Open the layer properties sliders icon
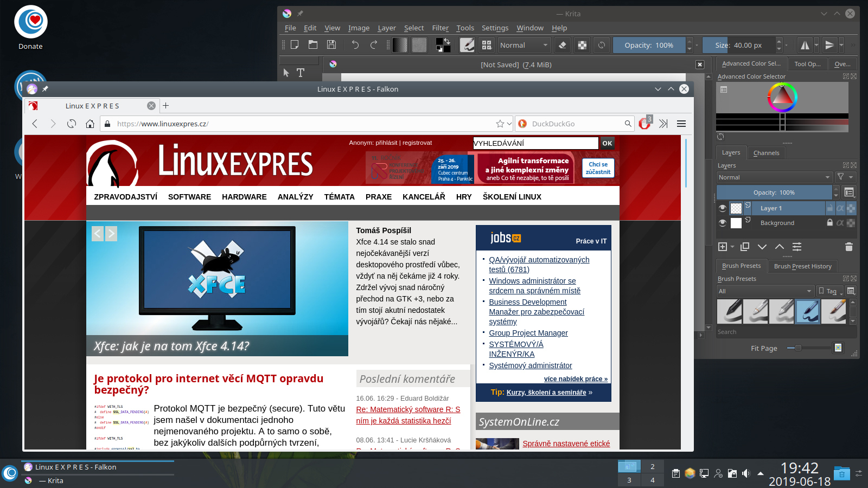Screen dimensions: 868x488 click(797, 247)
